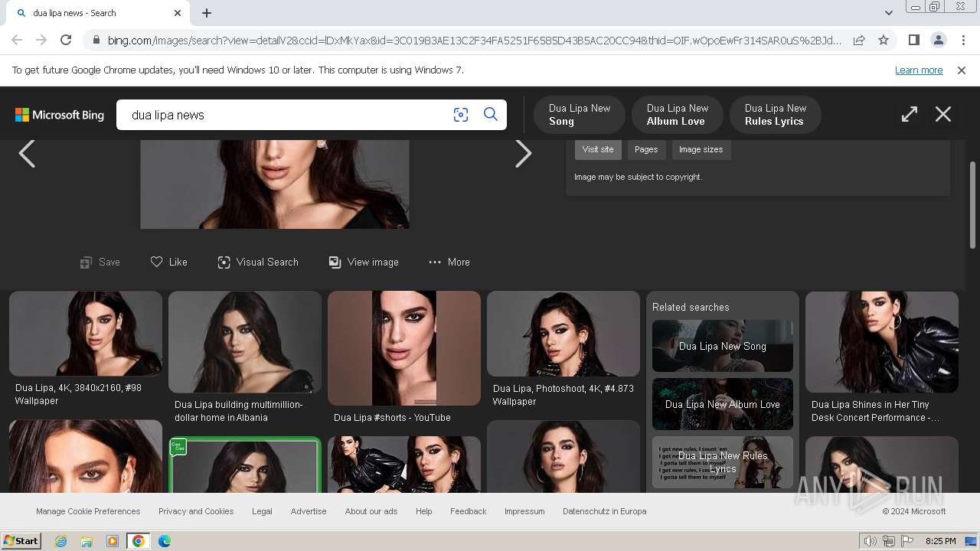Open File Explorer from taskbar
980x551 pixels.
pos(87,541)
